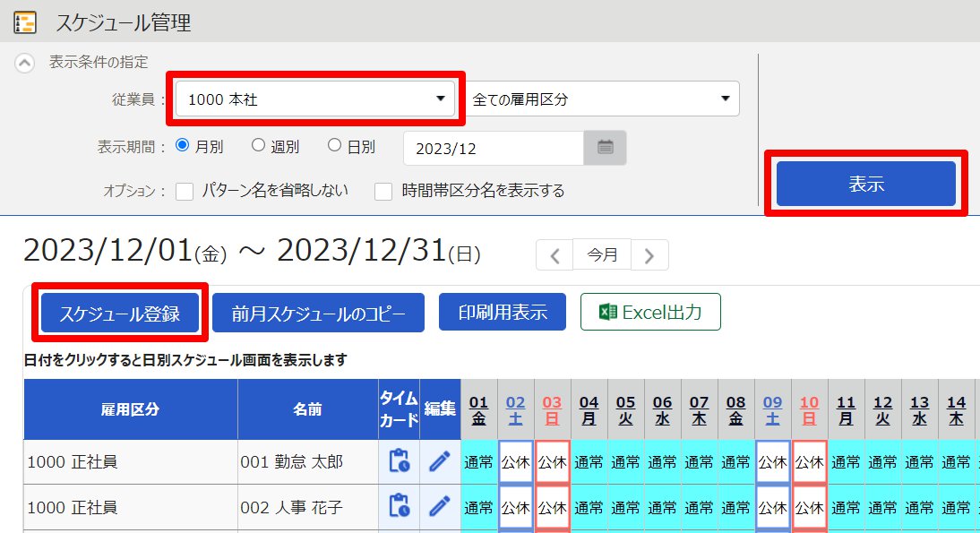Click 雇用区分 column header
The image size is (980, 533).
click(131, 409)
